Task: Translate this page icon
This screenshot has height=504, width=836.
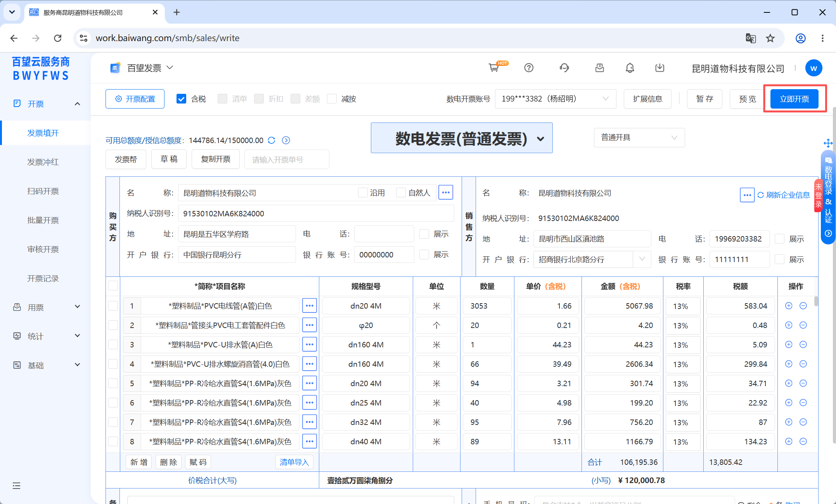Action: [x=751, y=38]
